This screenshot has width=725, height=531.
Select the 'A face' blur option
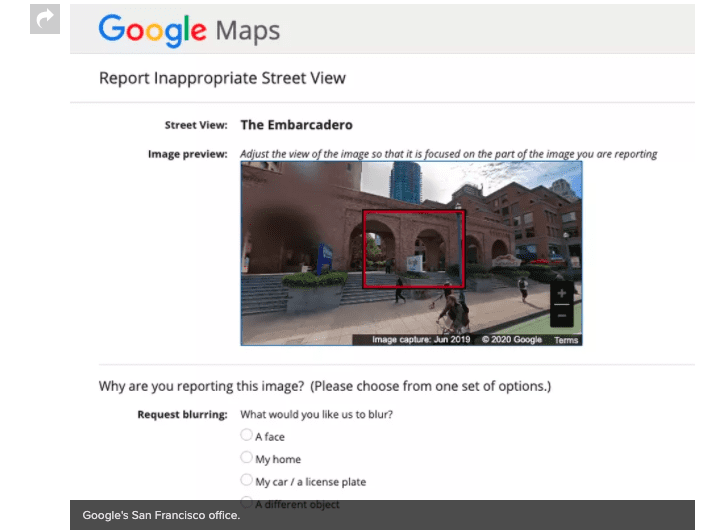click(x=247, y=435)
